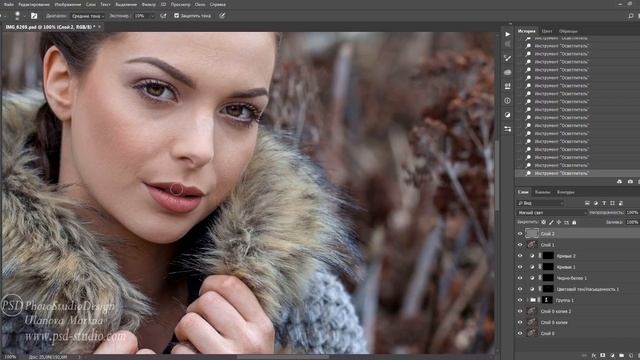Screen dimensions: 640x360
Task: Open the Слои menu
Action: pyautogui.click(x=91, y=4)
